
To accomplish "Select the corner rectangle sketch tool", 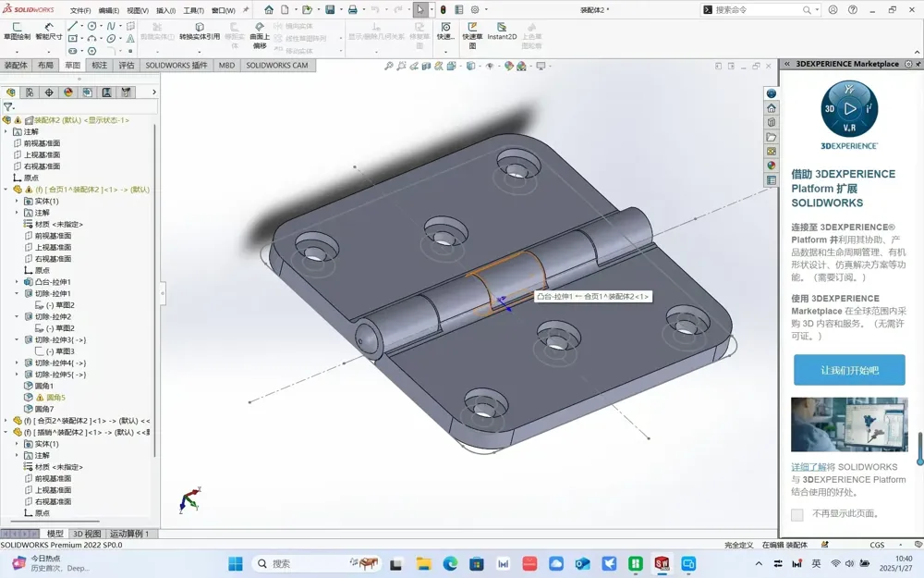I will (x=72, y=38).
